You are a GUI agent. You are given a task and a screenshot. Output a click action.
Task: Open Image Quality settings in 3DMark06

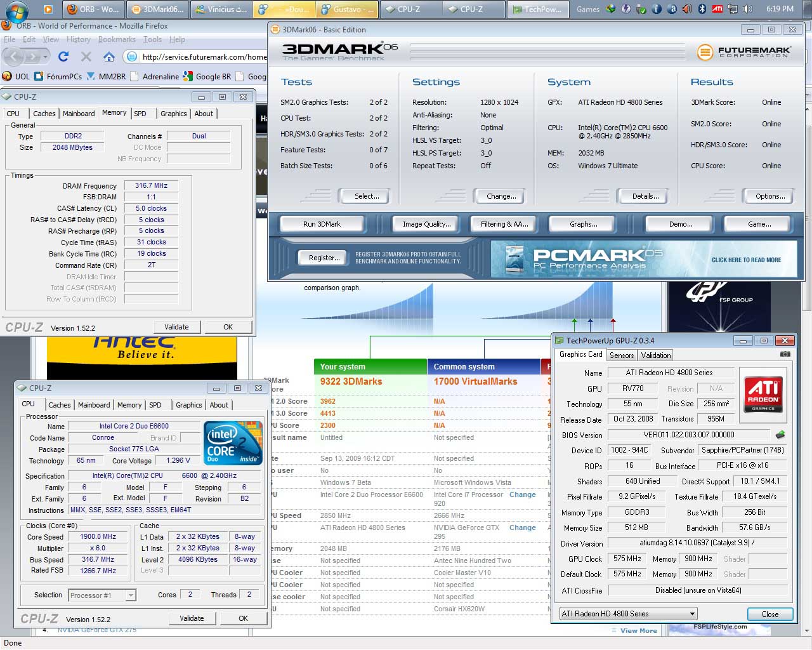coord(426,224)
